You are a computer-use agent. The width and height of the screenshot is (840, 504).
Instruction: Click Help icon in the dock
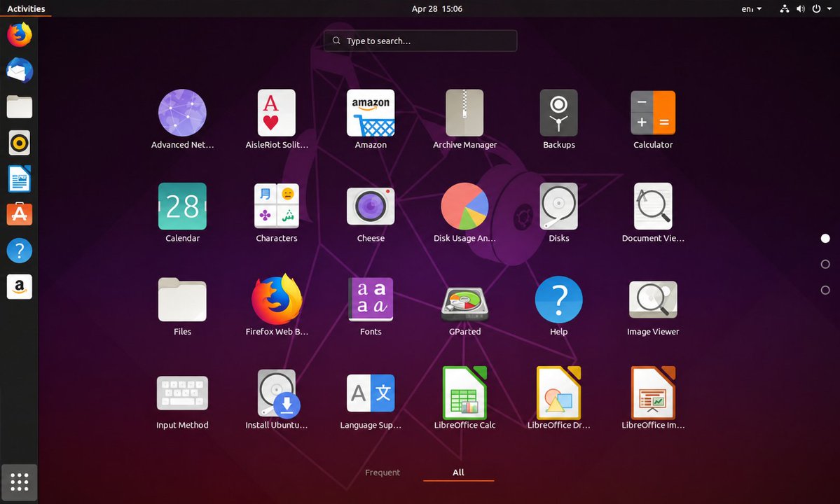(x=20, y=251)
